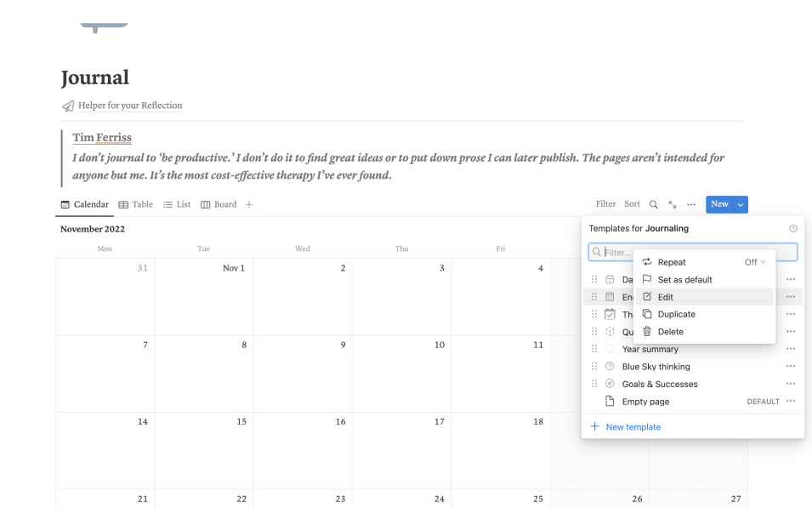812x508 pixels.
Task: Click the Goals & Successes template icon
Action: click(x=610, y=384)
